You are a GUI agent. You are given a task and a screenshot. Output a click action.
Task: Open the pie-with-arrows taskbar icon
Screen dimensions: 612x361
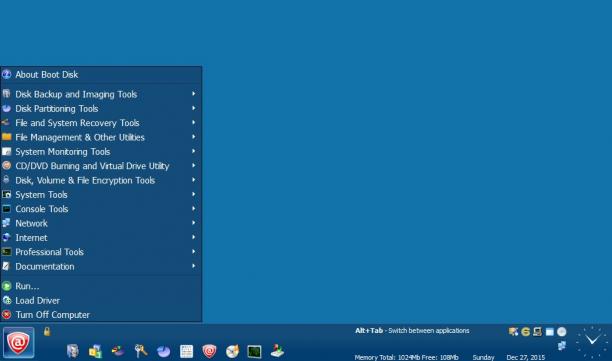click(118, 351)
